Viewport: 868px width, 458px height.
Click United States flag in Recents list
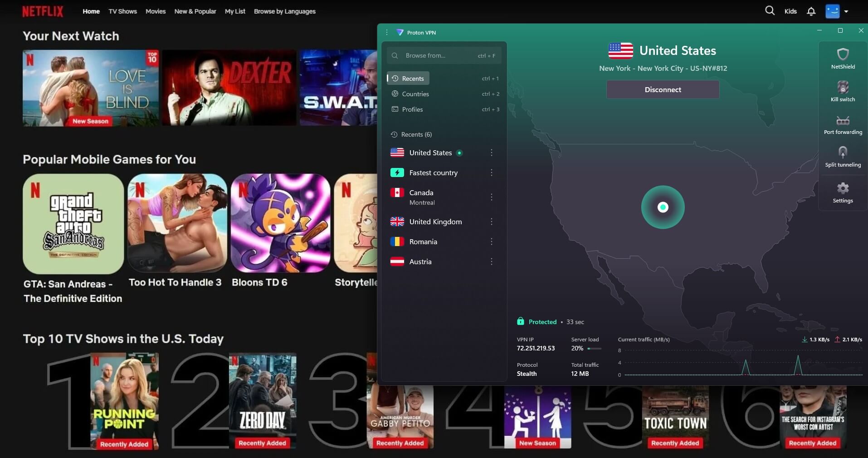[x=397, y=153]
